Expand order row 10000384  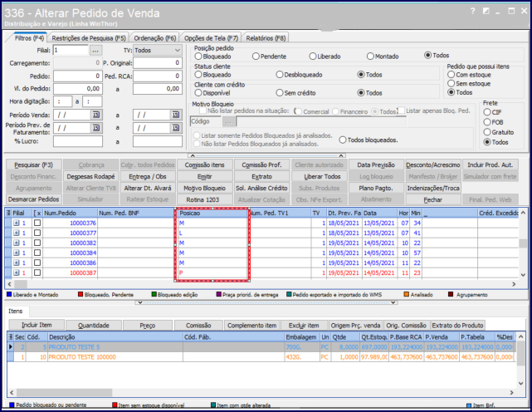(x=17, y=253)
